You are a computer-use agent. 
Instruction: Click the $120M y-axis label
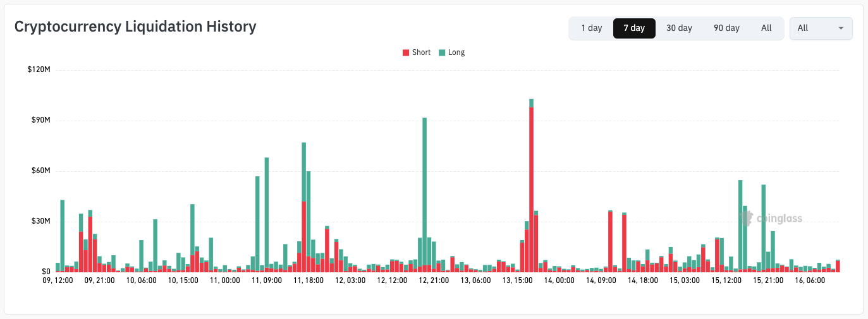coord(39,69)
